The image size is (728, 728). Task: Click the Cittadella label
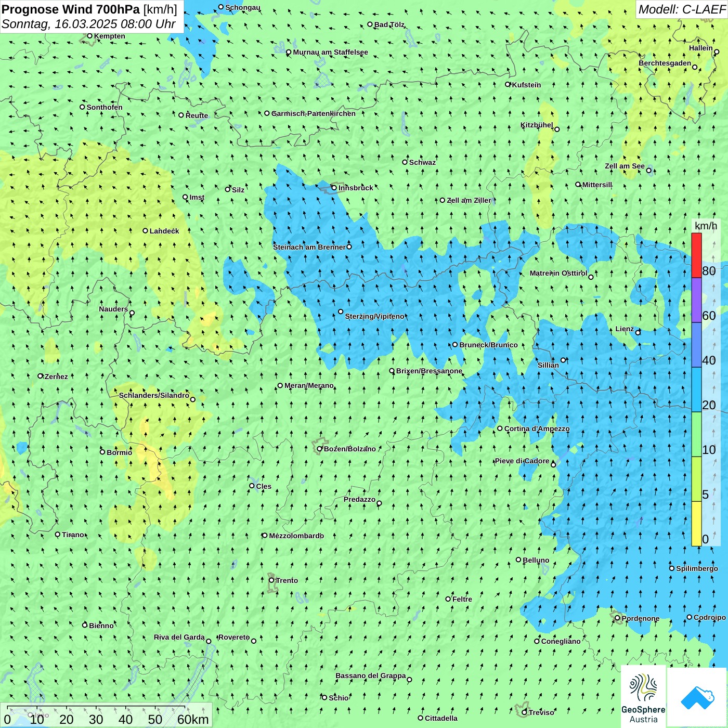pyautogui.click(x=441, y=718)
